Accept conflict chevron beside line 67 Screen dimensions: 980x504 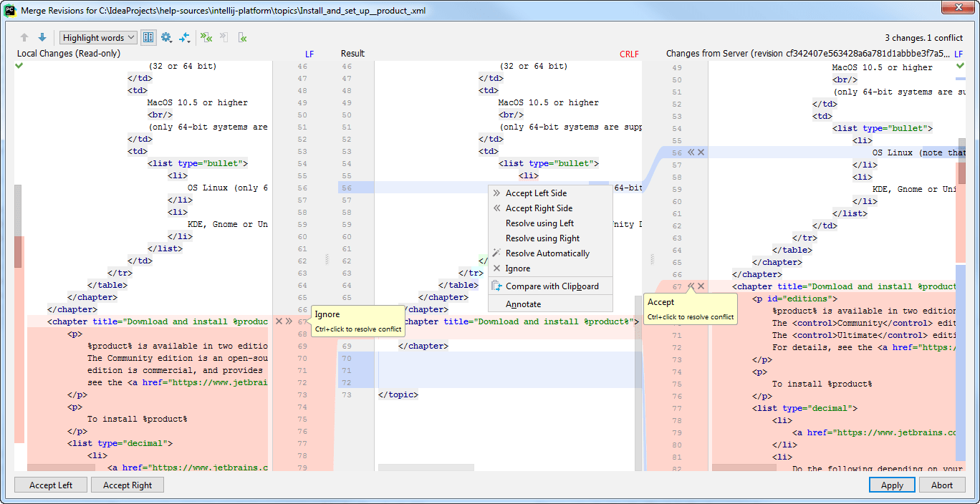(691, 286)
